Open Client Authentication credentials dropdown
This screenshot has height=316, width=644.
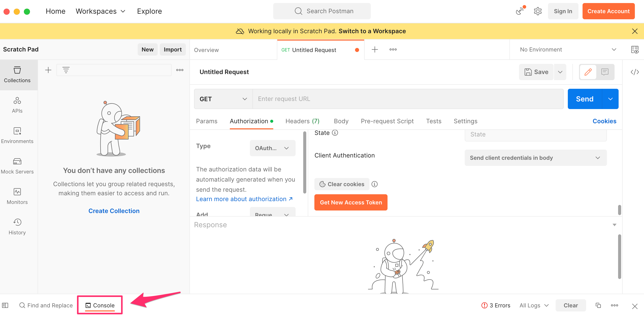[536, 158]
